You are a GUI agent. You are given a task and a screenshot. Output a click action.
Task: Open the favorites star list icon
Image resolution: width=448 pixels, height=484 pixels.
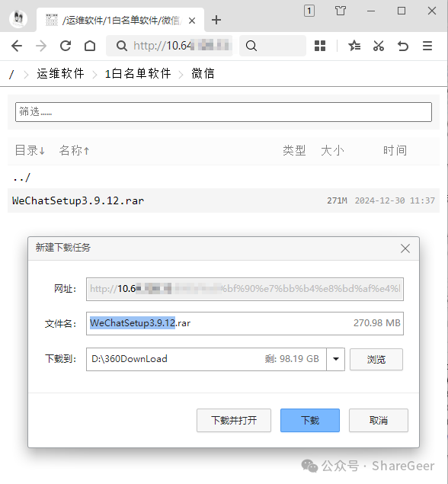[x=354, y=46]
